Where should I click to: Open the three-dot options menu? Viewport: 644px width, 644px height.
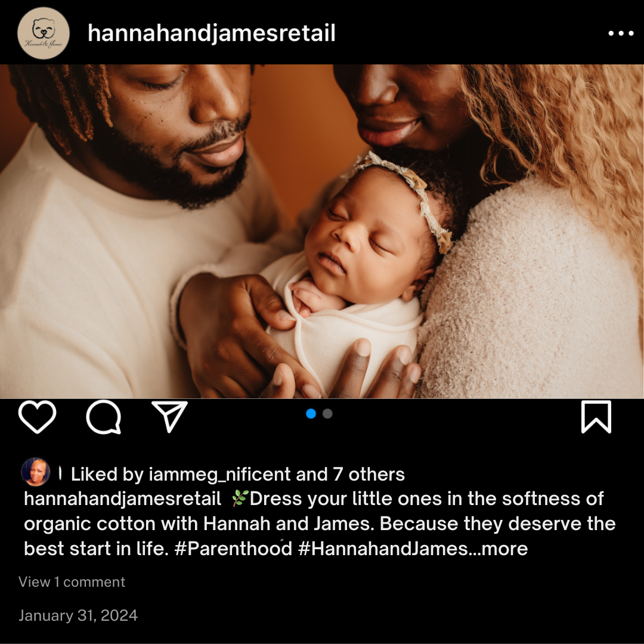(621, 33)
